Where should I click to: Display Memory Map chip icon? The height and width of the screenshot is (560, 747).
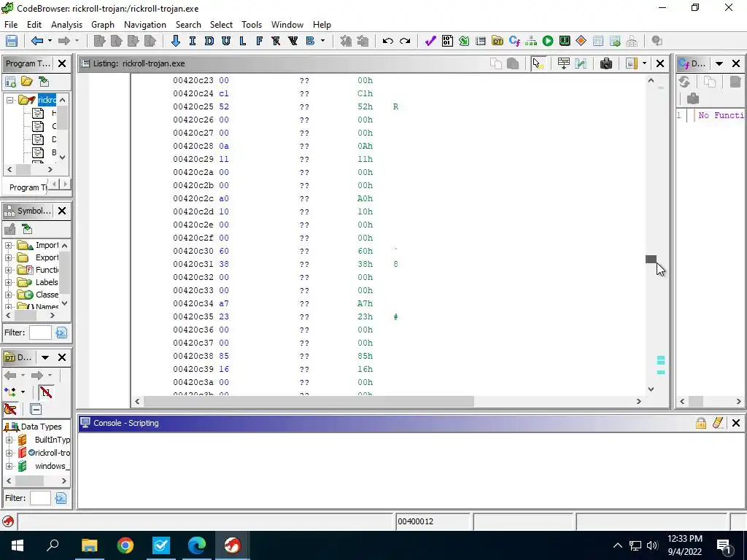pos(565,41)
